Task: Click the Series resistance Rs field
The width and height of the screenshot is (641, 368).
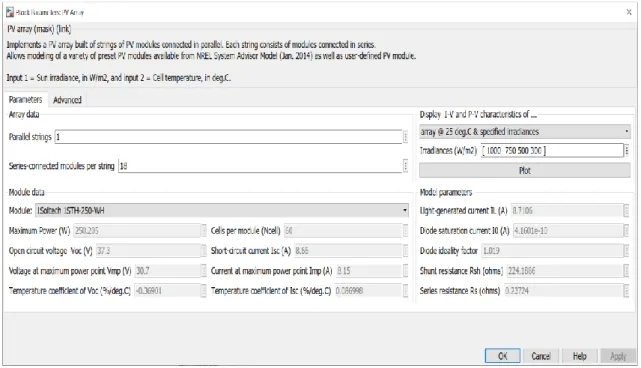Action: 564,291
